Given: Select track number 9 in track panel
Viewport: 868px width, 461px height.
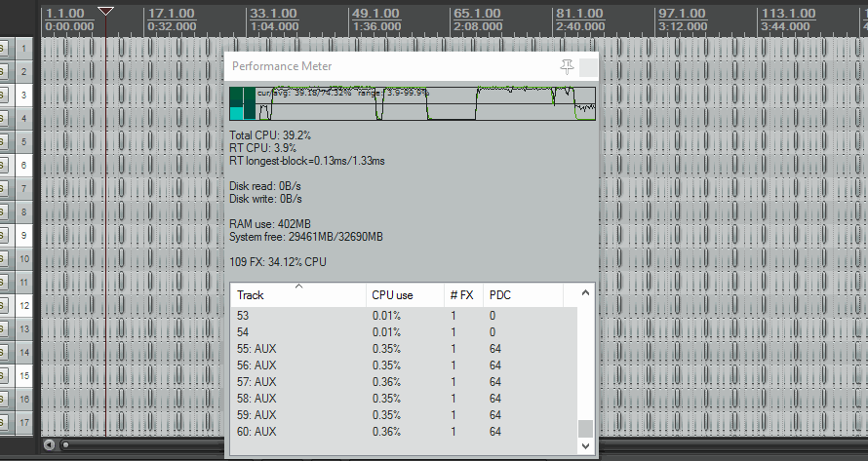Looking at the screenshot, I should click(x=23, y=235).
